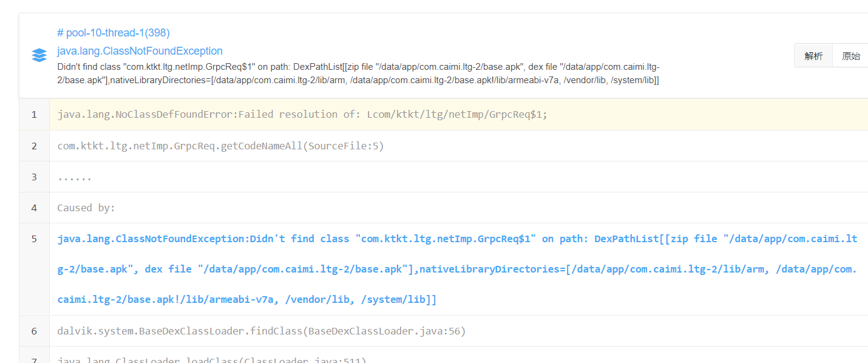
Task: Expand the collapsed ...... stack lines
Action: point(75,177)
